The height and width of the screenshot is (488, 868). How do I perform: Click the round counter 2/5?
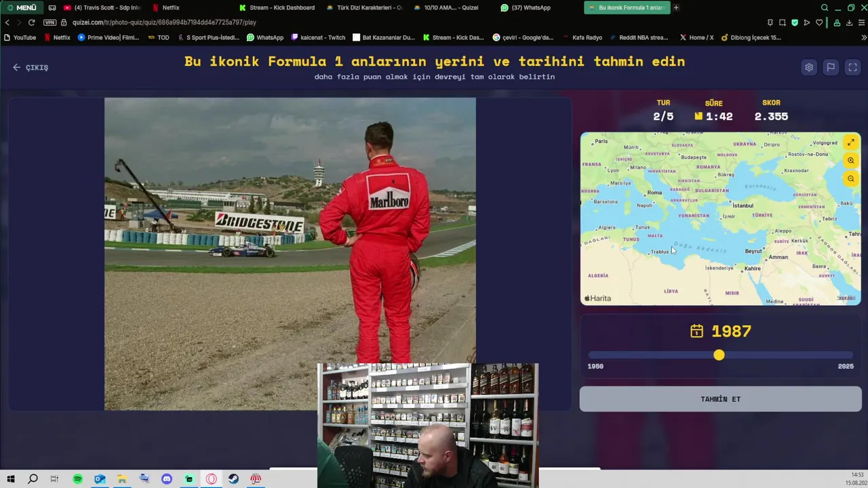pyautogui.click(x=663, y=117)
